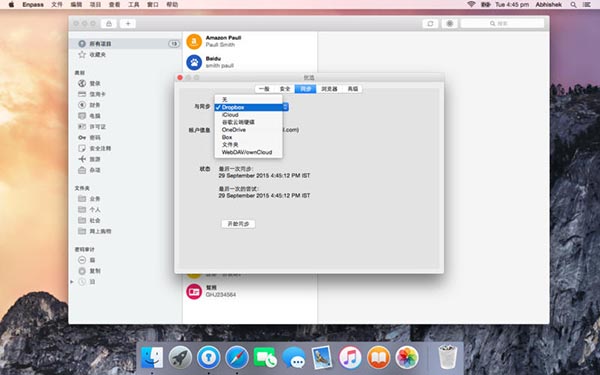
Task: Open the 编辑 menu
Action: (x=76, y=5)
